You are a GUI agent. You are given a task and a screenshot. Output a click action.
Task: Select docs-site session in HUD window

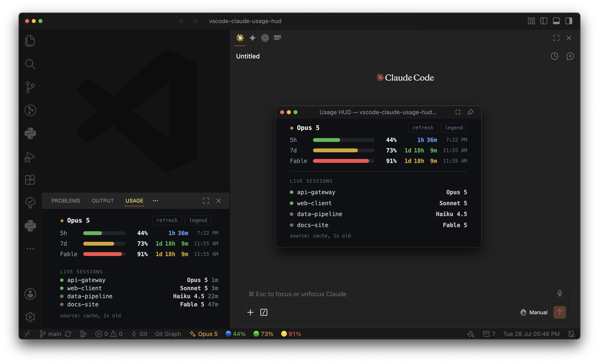pos(378,225)
